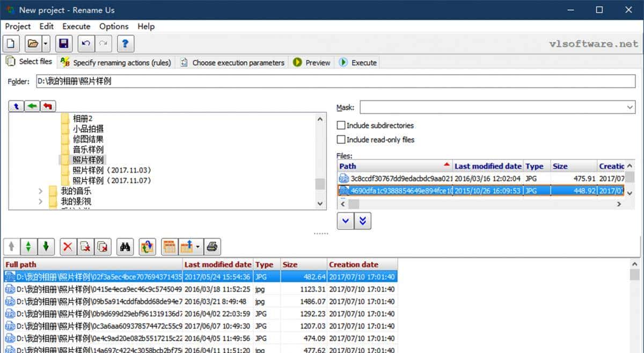Screen dimensions: 644x353
Task: Select the 音乐样例 folder in tree
Action: [88, 149]
